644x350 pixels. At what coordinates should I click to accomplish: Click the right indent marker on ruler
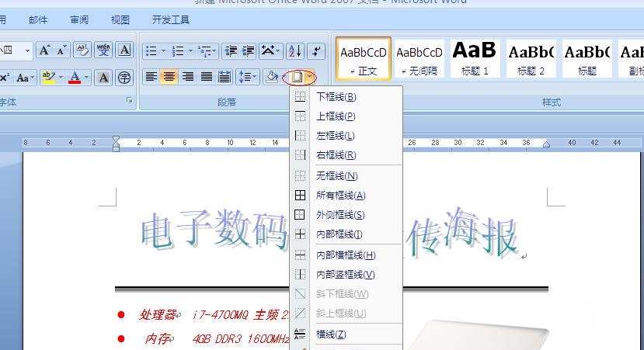pos(546,144)
